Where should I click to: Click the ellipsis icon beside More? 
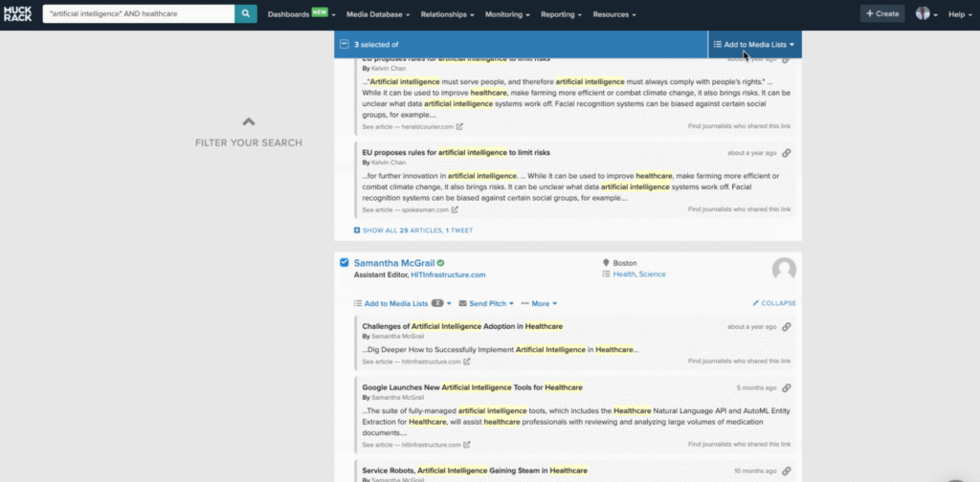525,303
